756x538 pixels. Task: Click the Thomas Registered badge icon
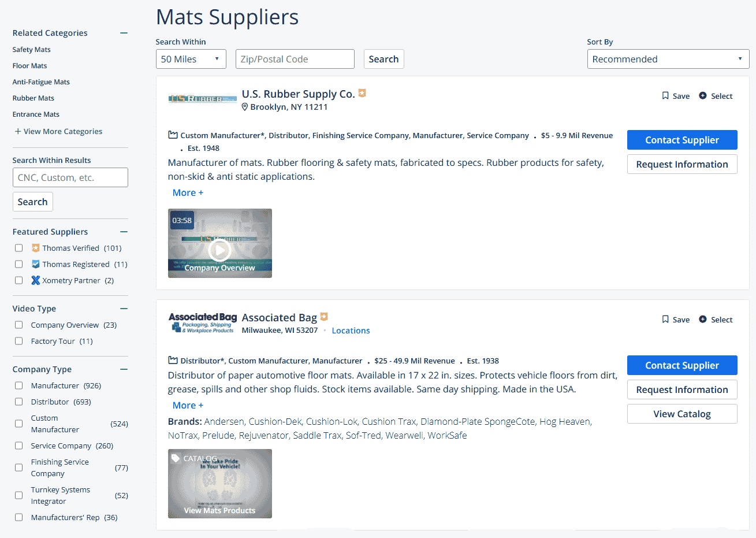(36, 264)
